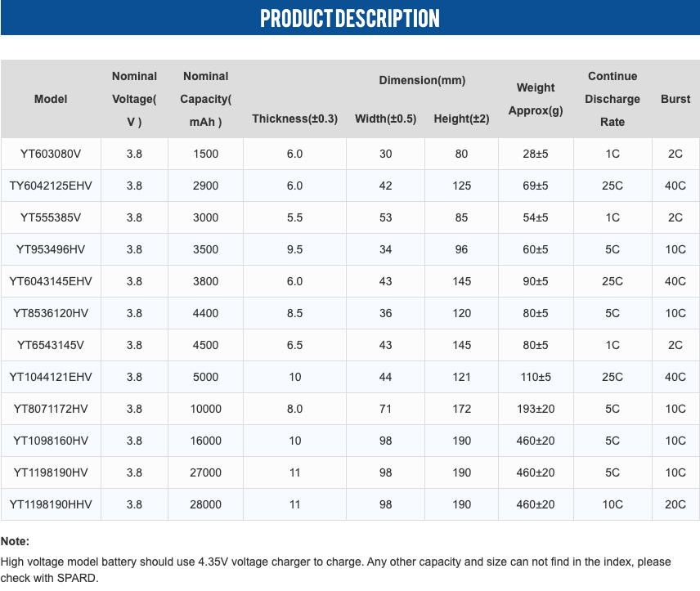
Task: Click the 71 width value
Action: (386, 409)
